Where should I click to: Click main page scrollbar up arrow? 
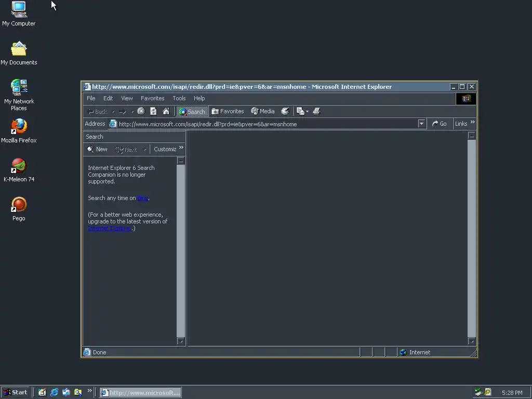(472, 136)
